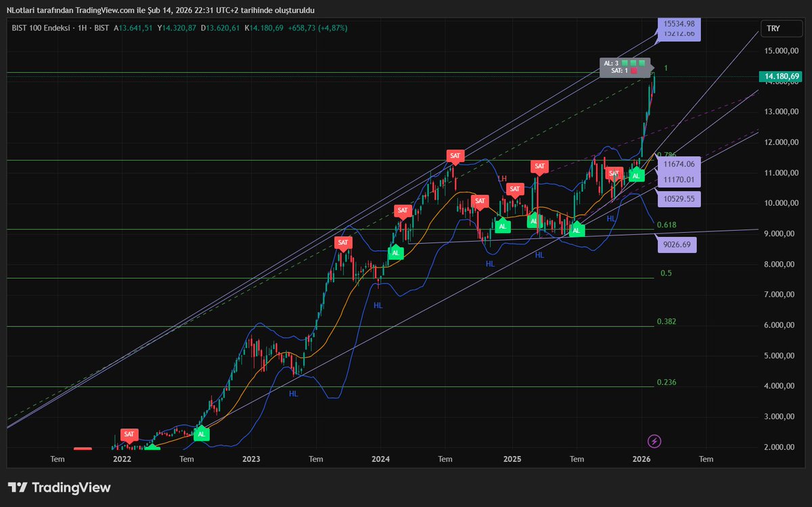The image size is (812, 507).
Task: Click the K14.180,69 close value in header
Action: pyautogui.click(x=264, y=28)
